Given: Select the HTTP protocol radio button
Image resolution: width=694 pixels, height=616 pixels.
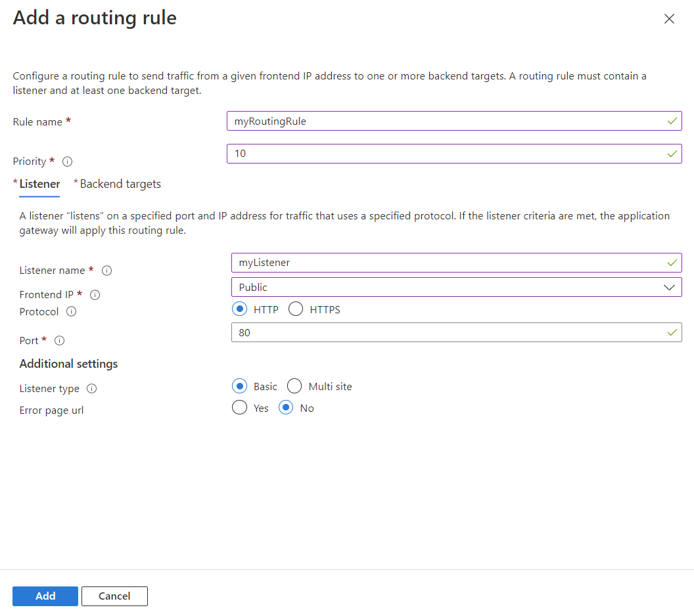Looking at the screenshot, I should 240,309.
